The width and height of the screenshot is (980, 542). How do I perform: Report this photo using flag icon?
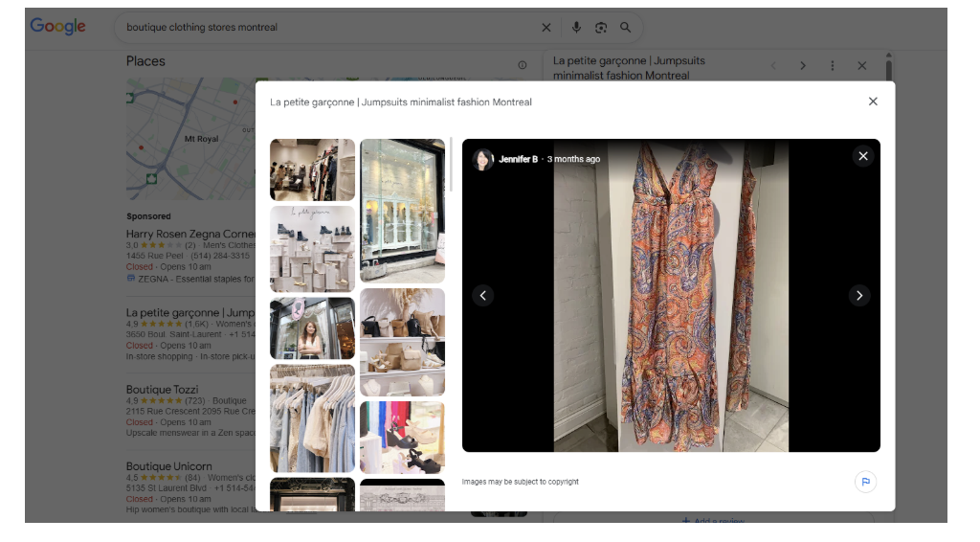(865, 482)
